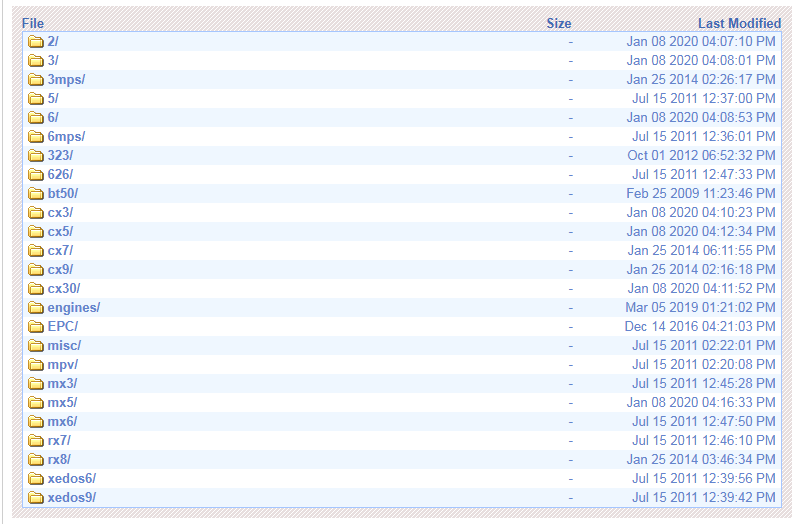Open the 3mps/ folder link

click(x=66, y=80)
